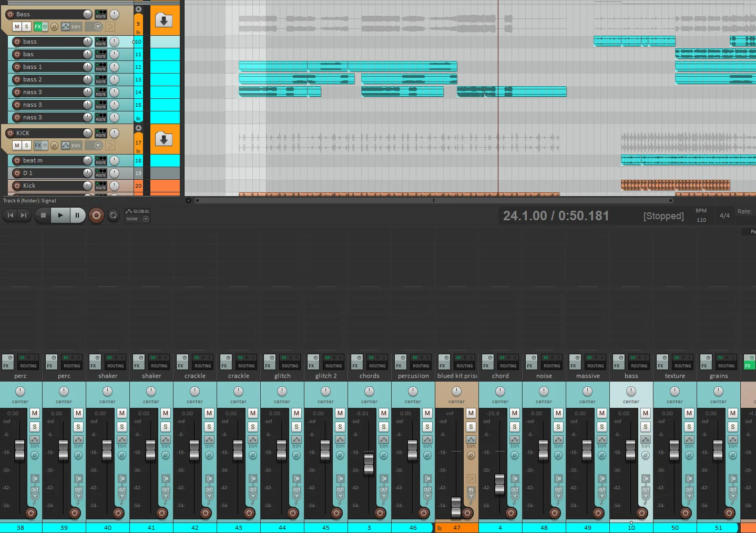The image size is (756, 533).
Task: Open the ROUTE button on the bass 1 track
Action: tap(101, 67)
